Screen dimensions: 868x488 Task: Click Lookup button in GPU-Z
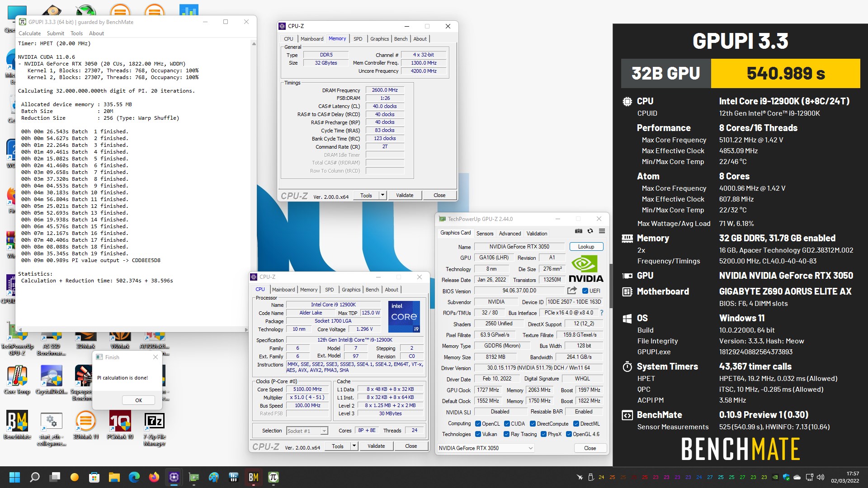(x=586, y=247)
